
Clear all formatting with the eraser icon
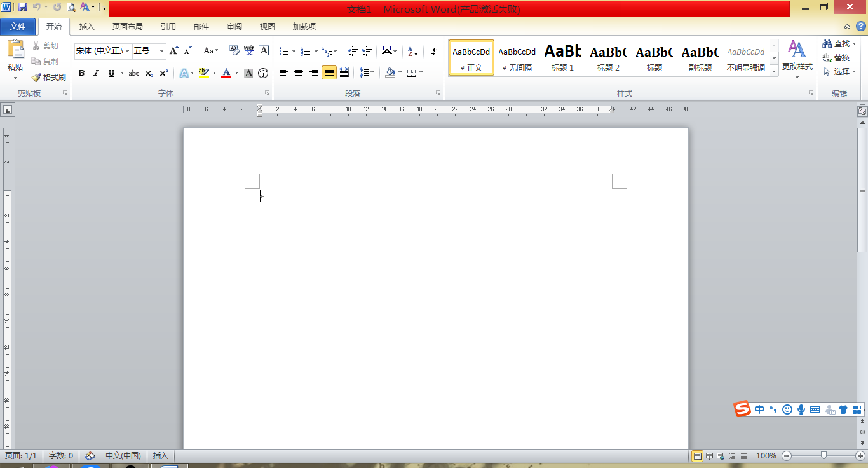[x=234, y=51]
